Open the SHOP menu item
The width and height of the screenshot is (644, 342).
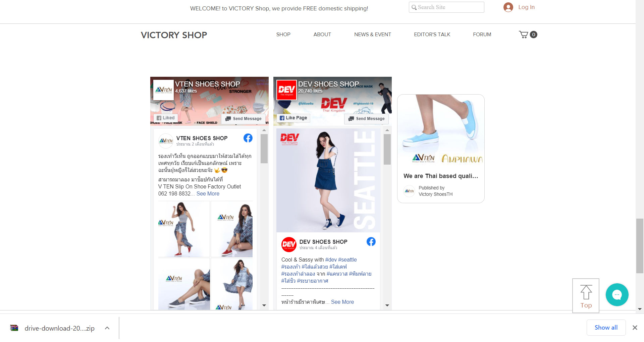click(283, 35)
